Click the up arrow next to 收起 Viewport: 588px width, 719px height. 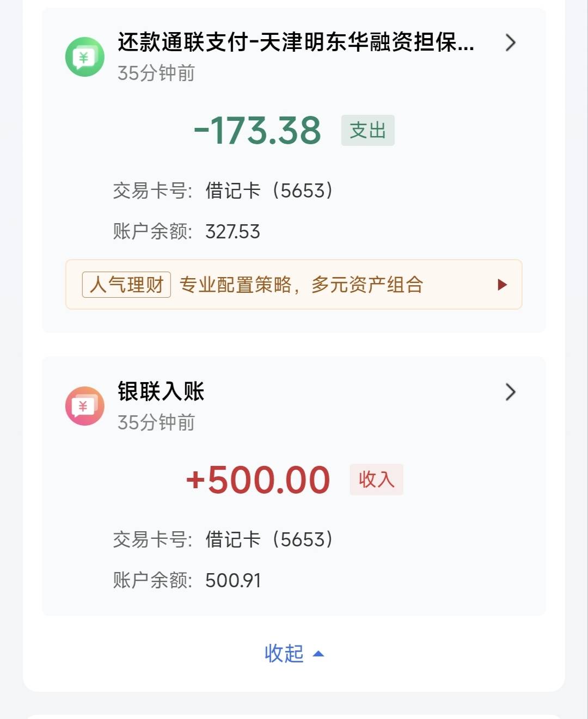click(x=318, y=654)
